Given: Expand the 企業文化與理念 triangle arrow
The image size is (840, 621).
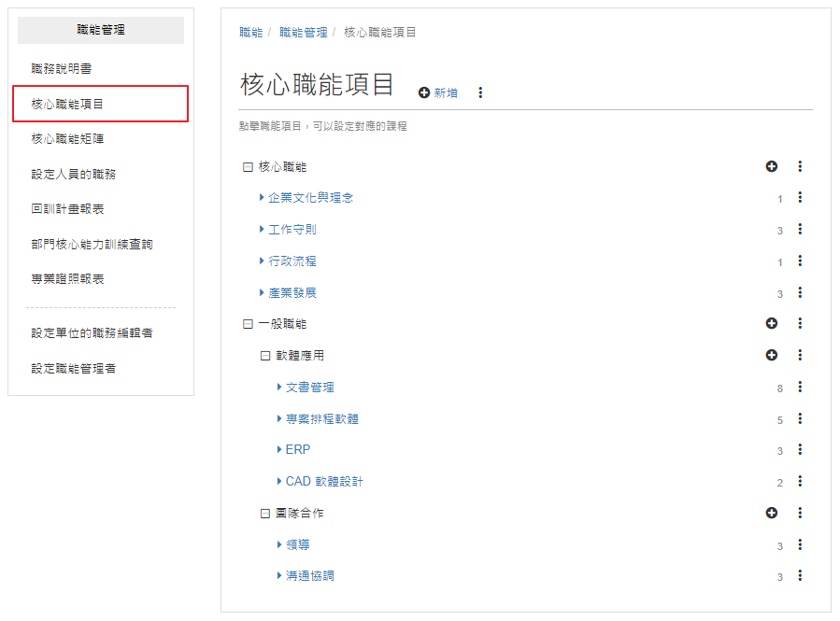Looking at the screenshot, I should click(262, 198).
